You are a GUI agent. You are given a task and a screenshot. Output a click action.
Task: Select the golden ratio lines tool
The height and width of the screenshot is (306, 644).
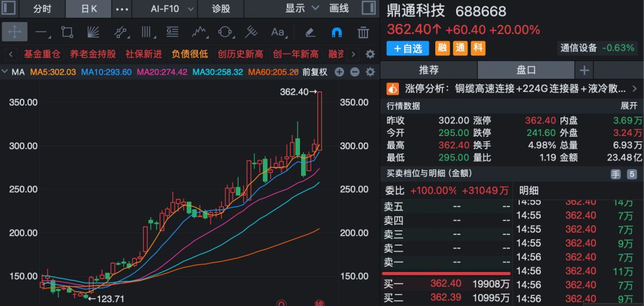(x=172, y=32)
